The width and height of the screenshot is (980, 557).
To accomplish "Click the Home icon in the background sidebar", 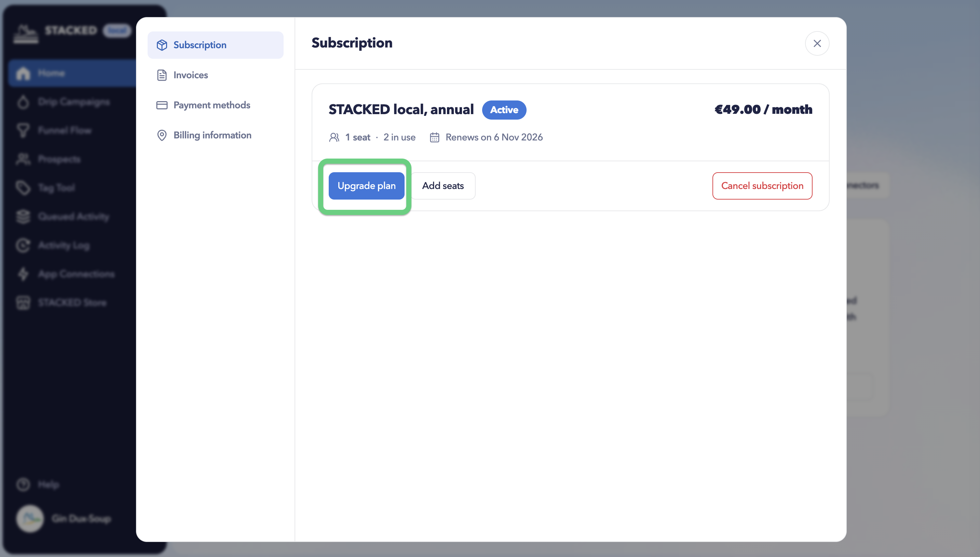I will pyautogui.click(x=23, y=73).
